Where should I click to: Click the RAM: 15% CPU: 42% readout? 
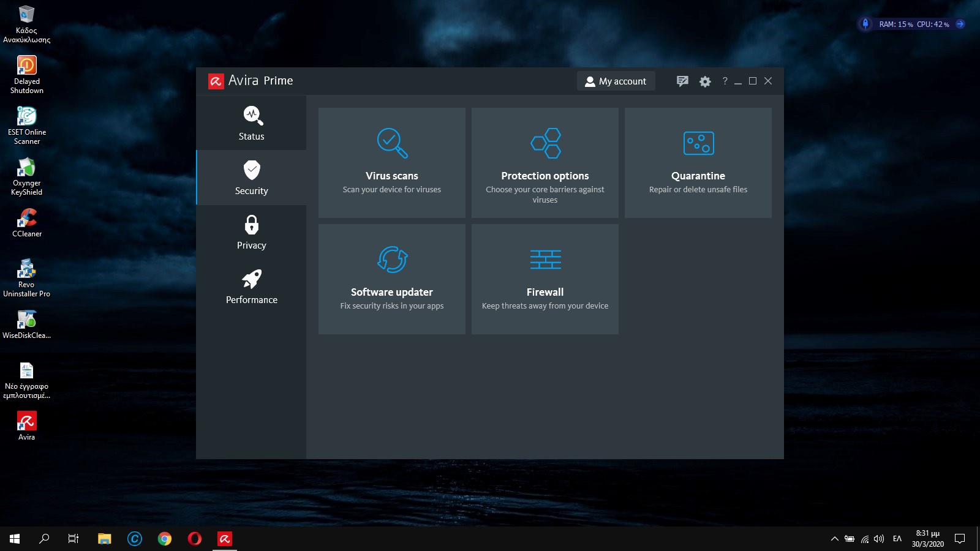(914, 24)
